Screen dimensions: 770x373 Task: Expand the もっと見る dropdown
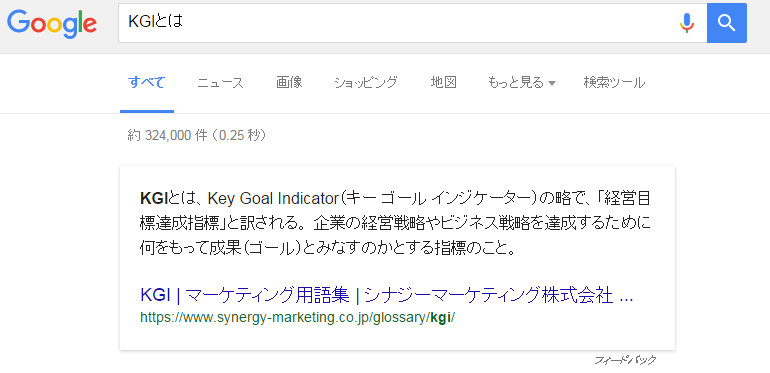[x=522, y=82]
